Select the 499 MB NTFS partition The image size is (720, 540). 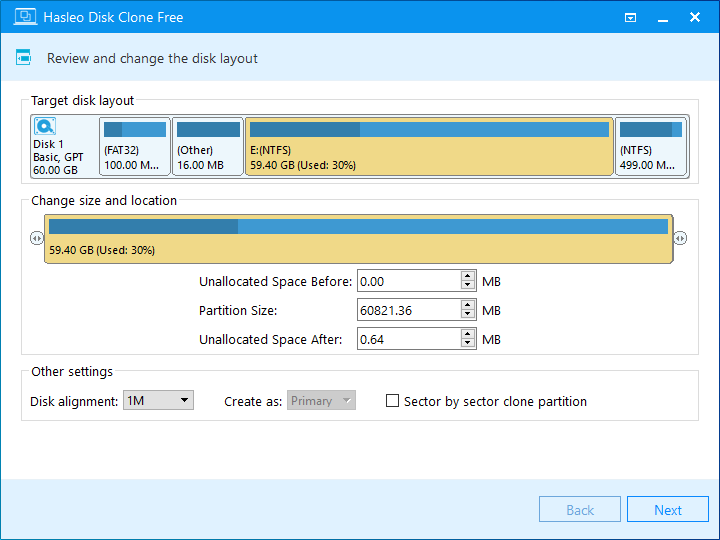coord(650,147)
